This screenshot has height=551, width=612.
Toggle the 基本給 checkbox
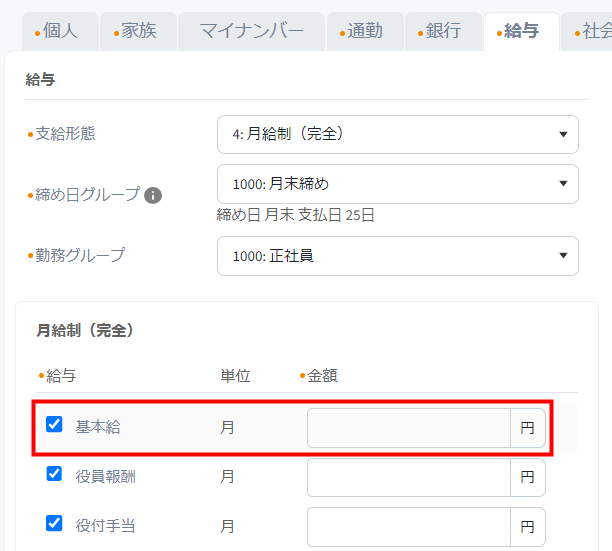pos(55,425)
